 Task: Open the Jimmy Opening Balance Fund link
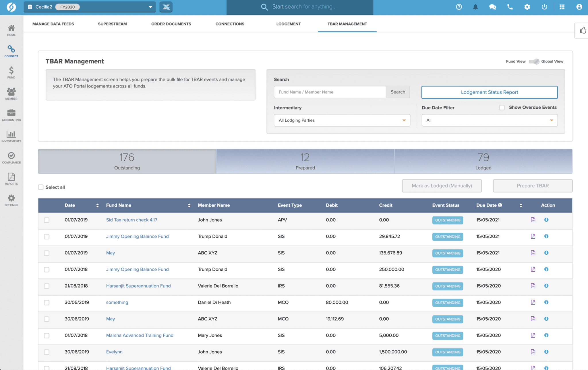137,236
